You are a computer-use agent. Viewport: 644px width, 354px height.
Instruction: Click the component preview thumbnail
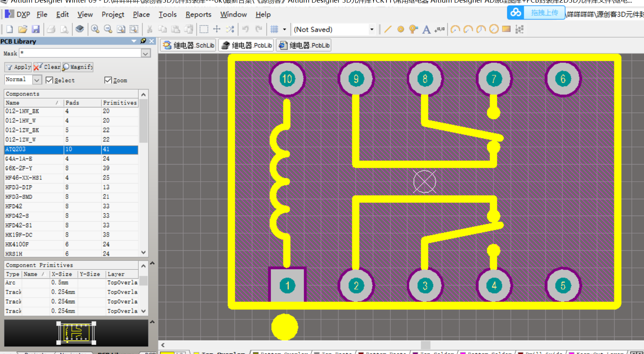tap(76, 333)
